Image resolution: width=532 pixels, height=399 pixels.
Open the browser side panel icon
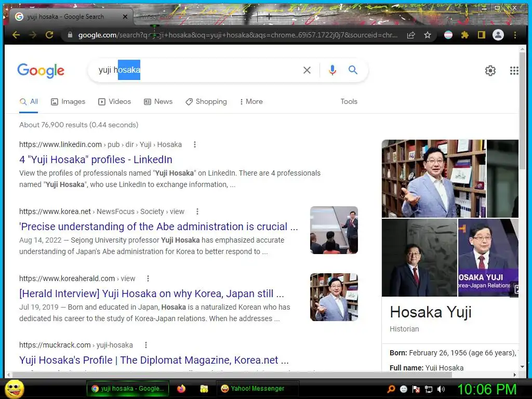tap(482, 35)
